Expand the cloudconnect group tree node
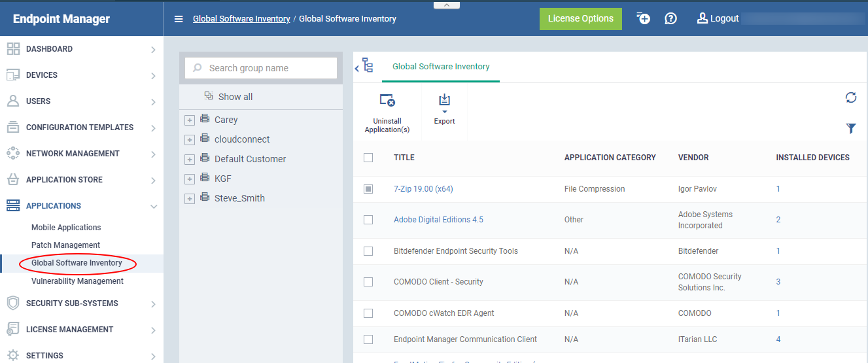The height and width of the screenshot is (363, 868). (x=190, y=140)
